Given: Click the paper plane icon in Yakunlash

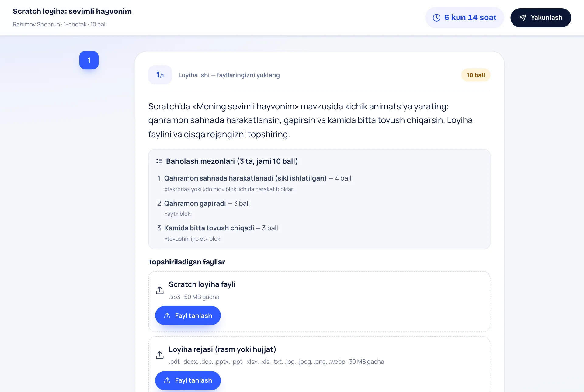Looking at the screenshot, I should click(523, 18).
